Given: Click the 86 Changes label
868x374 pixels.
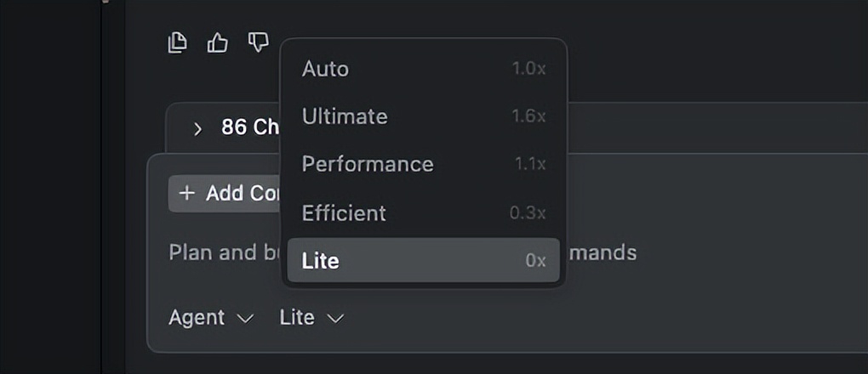Looking at the screenshot, I should click(x=250, y=127).
